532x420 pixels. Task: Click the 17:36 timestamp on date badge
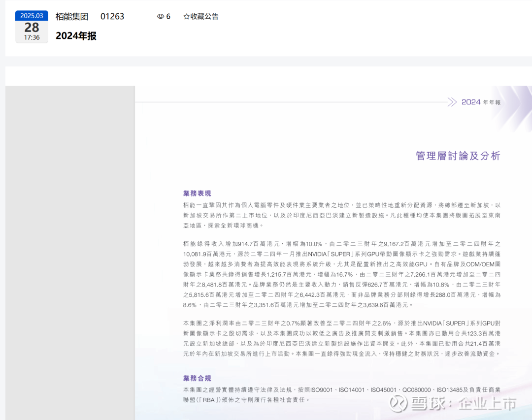coord(32,37)
